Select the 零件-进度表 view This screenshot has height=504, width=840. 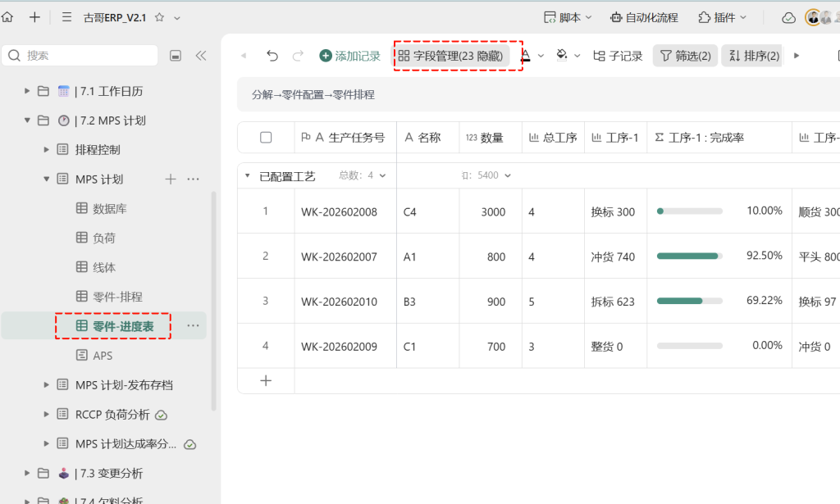pos(115,326)
